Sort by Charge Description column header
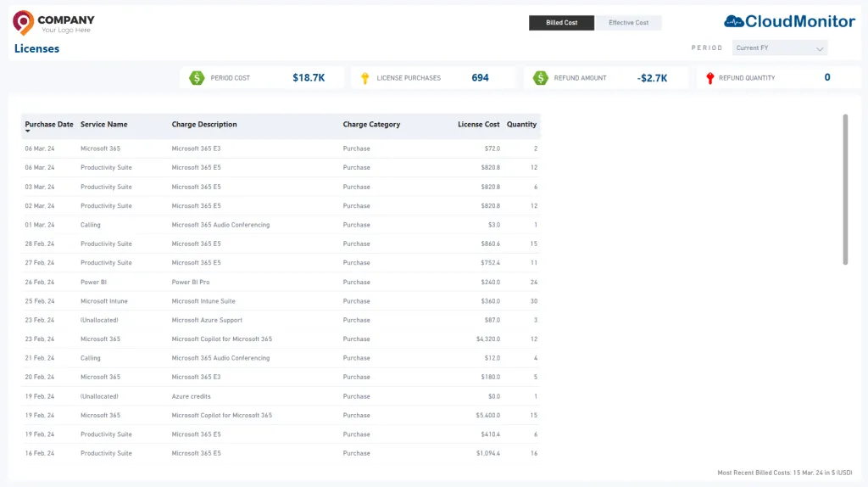This screenshot has width=868, height=487. point(204,125)
